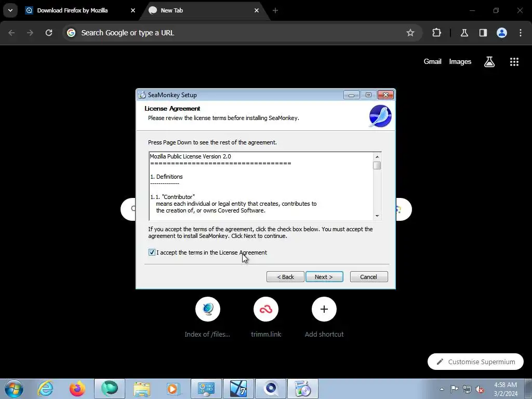Close the Download Firefox by Mozilla tab
This screenshot has width=532, height=399.
133,10
